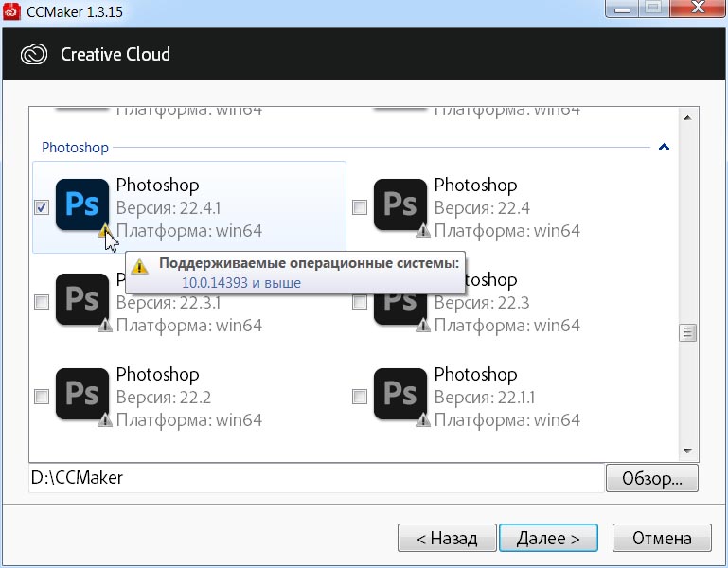728x568 pixels.
Task: Click the D:\CCMaker path input field
Action: [316, 478]
